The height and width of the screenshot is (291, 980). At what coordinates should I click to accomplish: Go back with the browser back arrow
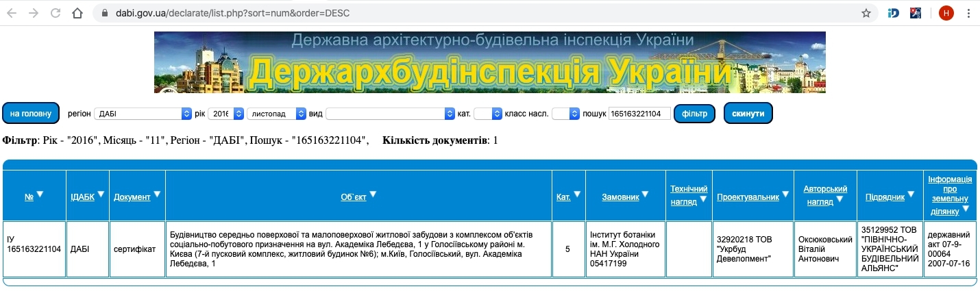pos(12,13)
